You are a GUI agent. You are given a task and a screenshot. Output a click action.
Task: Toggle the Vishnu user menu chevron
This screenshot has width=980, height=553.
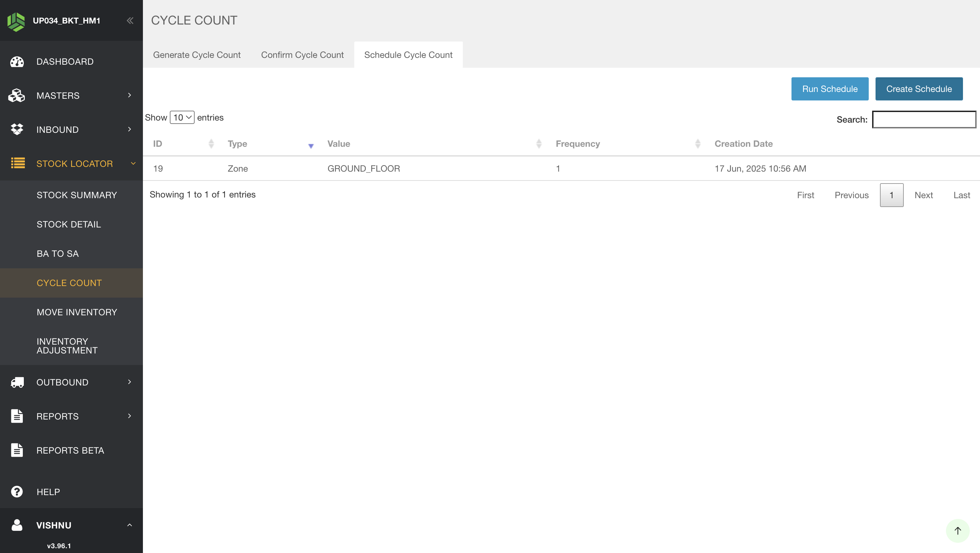[x=129, y=525]
